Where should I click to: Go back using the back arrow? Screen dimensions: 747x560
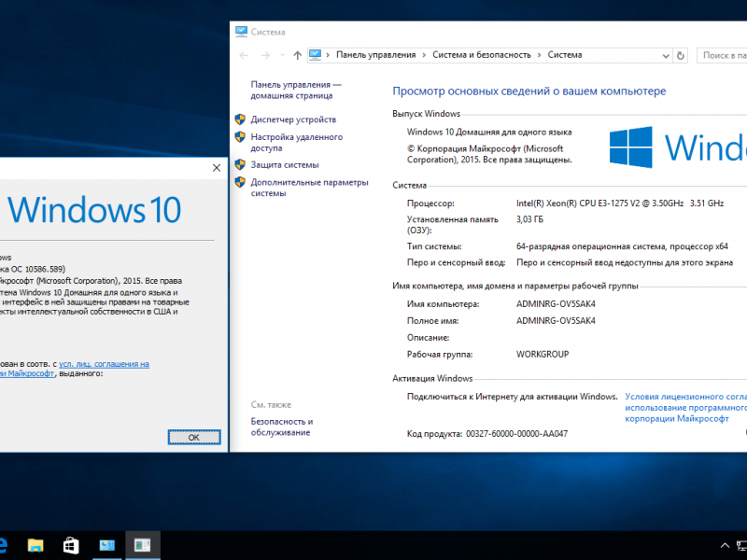coord(244,55)
